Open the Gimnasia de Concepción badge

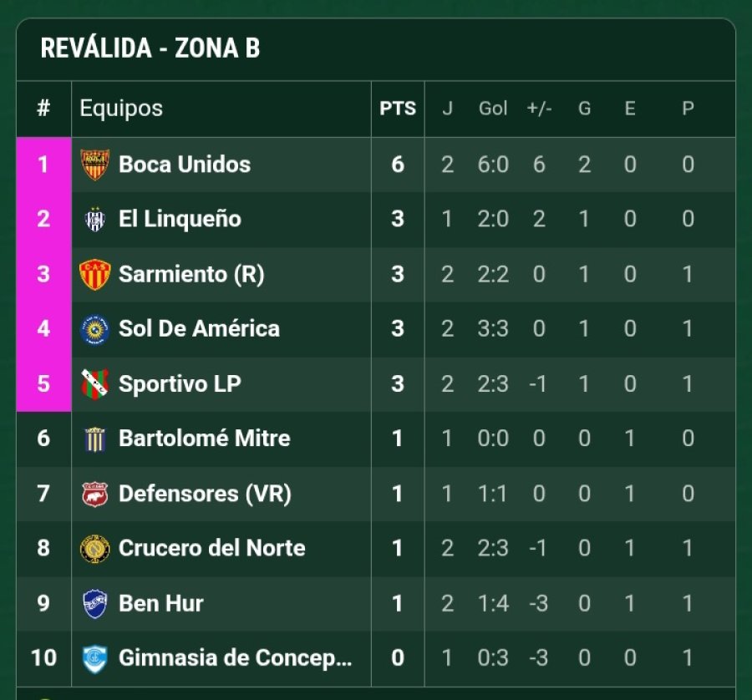[94, 658]
